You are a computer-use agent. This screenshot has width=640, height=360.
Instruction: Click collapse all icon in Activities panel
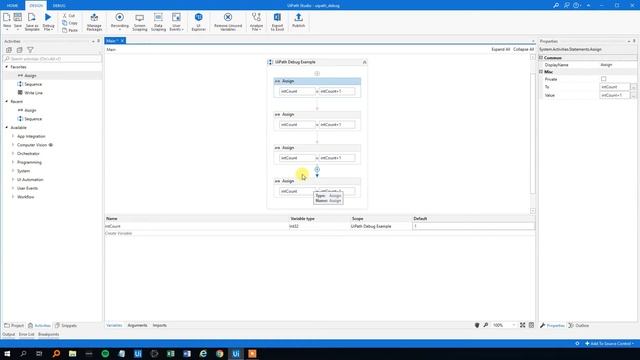pyautogui.click(x=20, y=50)
